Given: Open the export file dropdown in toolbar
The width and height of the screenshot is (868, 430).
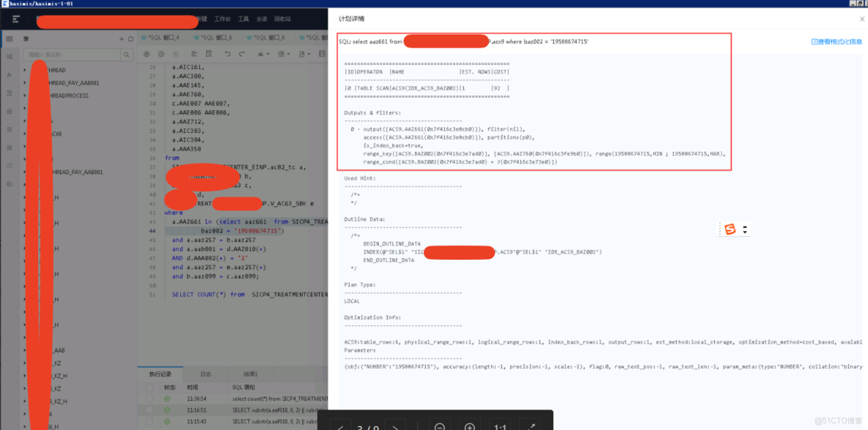Looking at the screenshot, I should (x=304, y=54).
